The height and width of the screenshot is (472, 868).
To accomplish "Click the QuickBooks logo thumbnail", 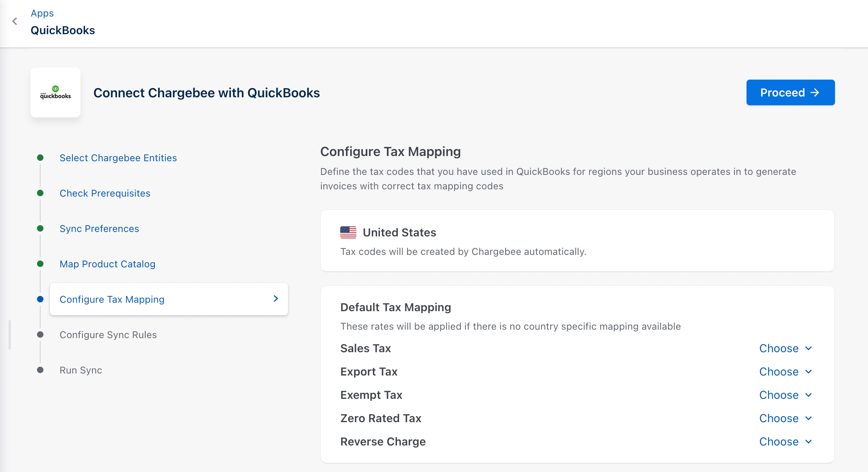I will point(56,92).
